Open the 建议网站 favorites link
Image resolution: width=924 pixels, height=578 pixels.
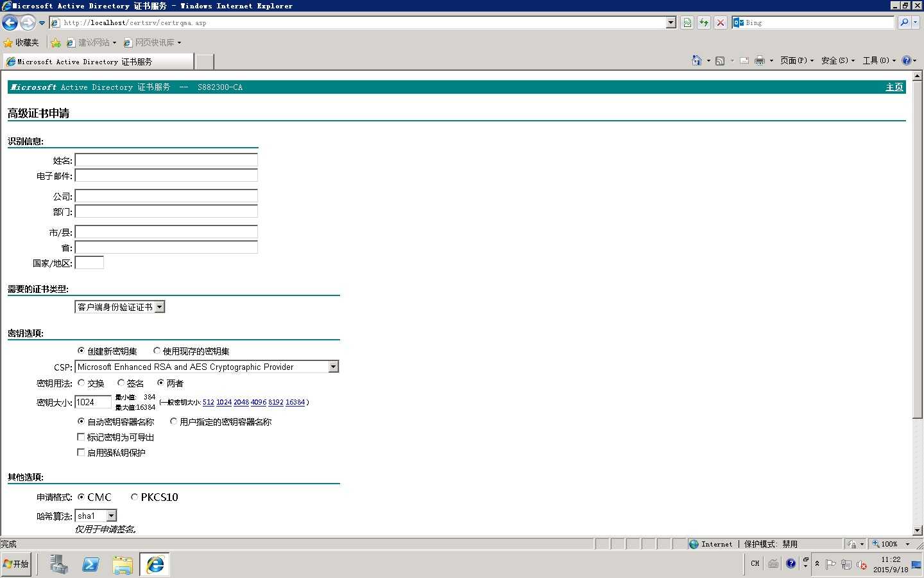(x=91, y=42)
